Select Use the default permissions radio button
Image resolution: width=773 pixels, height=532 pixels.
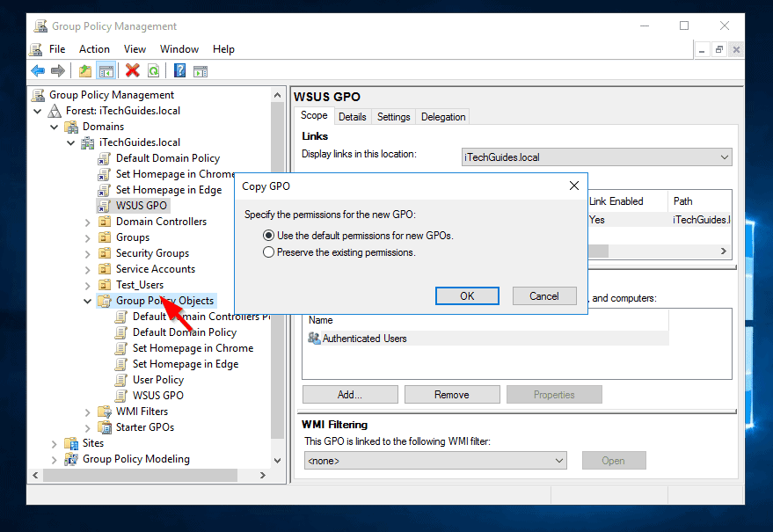tap(269, 236)
